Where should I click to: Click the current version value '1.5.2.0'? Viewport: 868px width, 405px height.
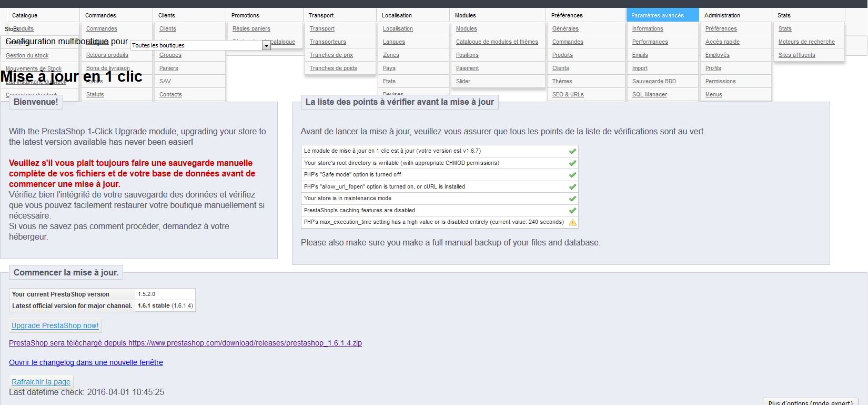pyautogui.click(x=147, y=294)
